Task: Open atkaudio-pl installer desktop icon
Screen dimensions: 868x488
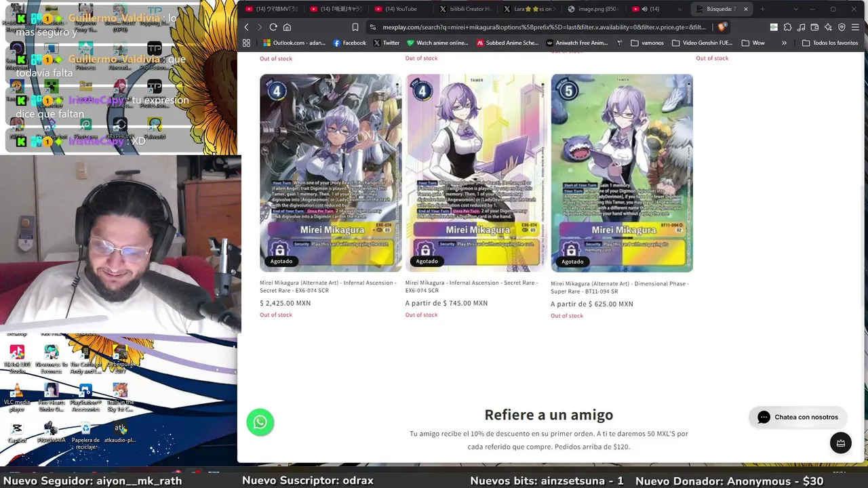Action: click(120, 433)
